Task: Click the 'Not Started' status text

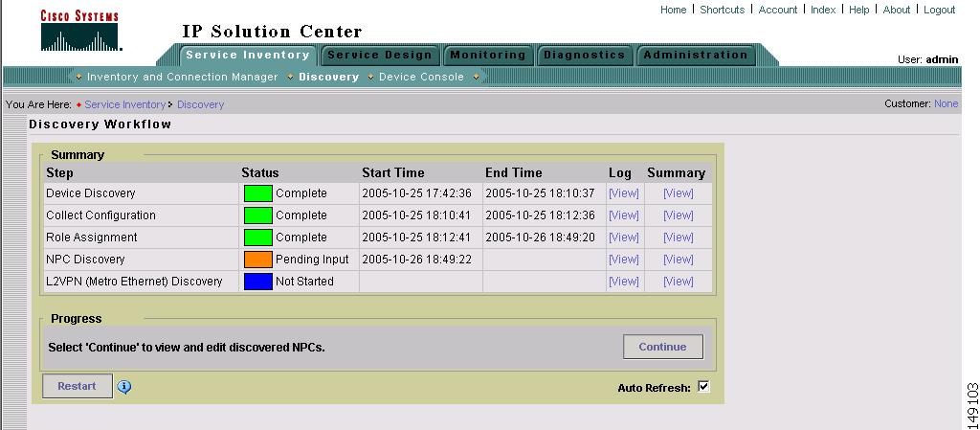Action: [304, 282]
